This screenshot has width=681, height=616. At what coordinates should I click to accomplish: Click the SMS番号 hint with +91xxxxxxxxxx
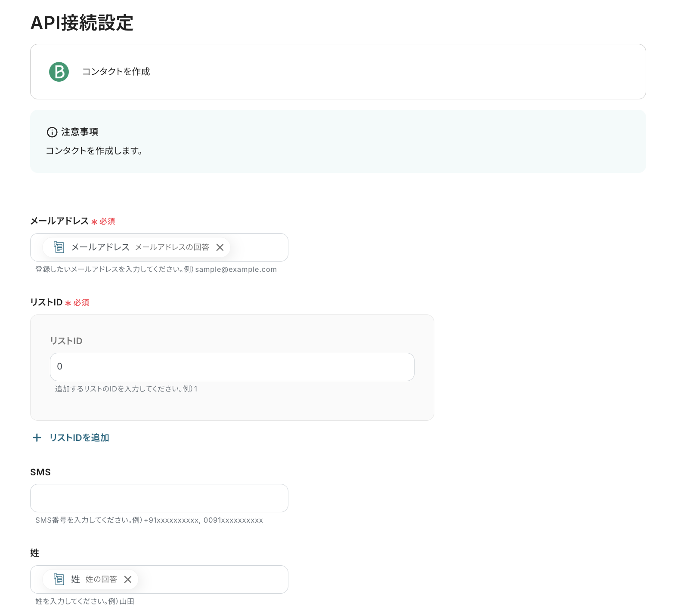click(149, 520)
